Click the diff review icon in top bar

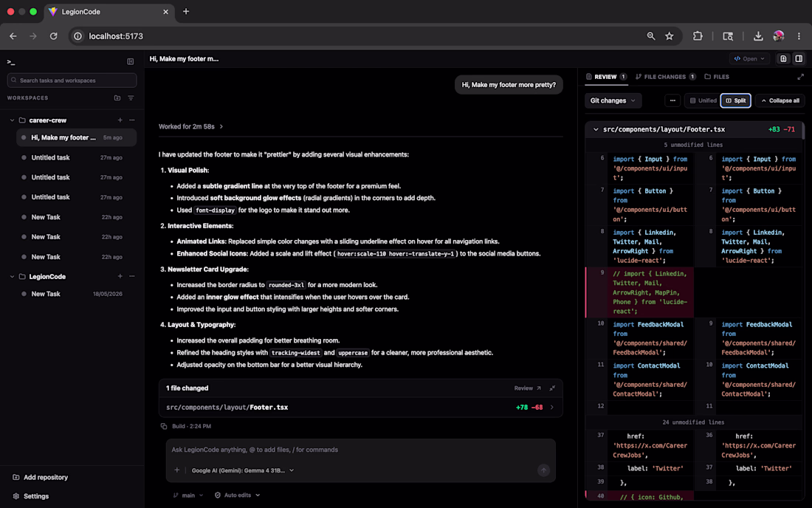pos(783,59)
